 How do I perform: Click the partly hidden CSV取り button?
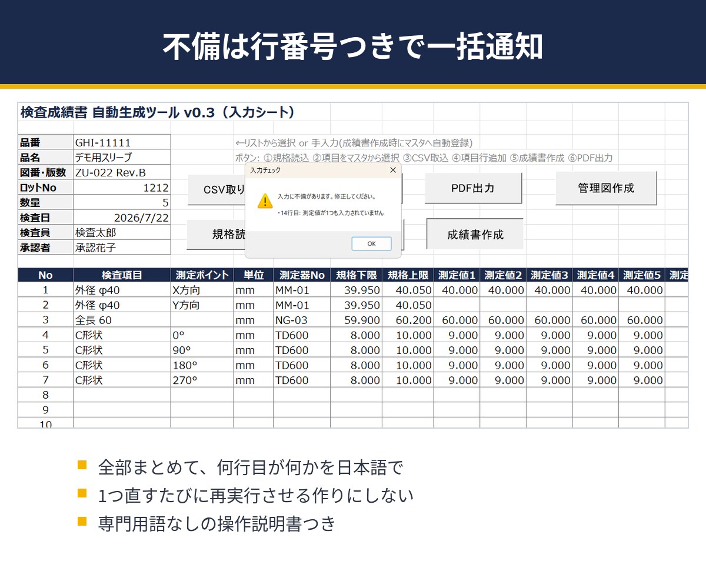217,189
